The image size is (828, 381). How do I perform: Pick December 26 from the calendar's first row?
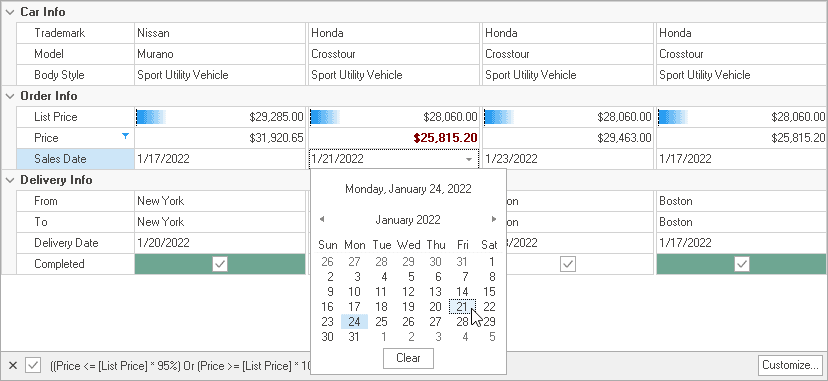(327, 261)
